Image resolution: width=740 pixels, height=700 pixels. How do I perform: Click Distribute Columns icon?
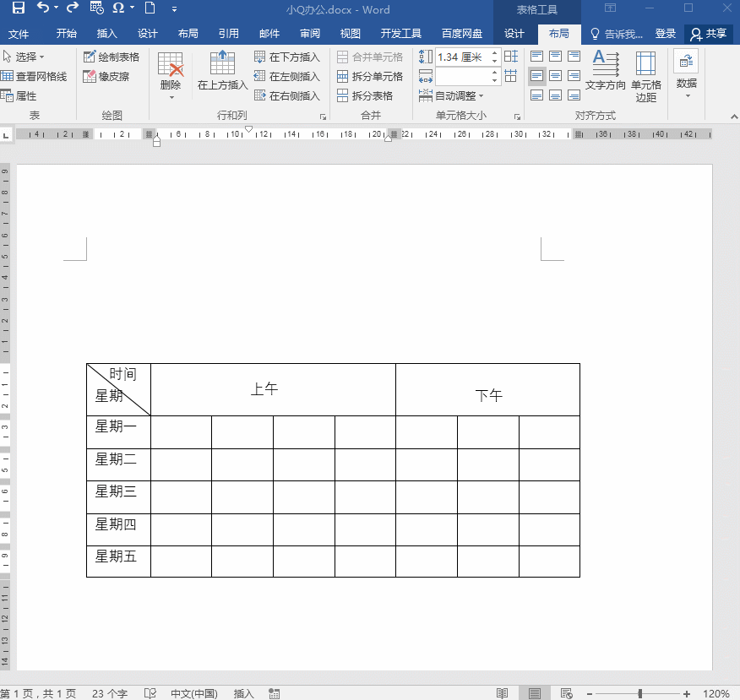click(x=510, y=76)
